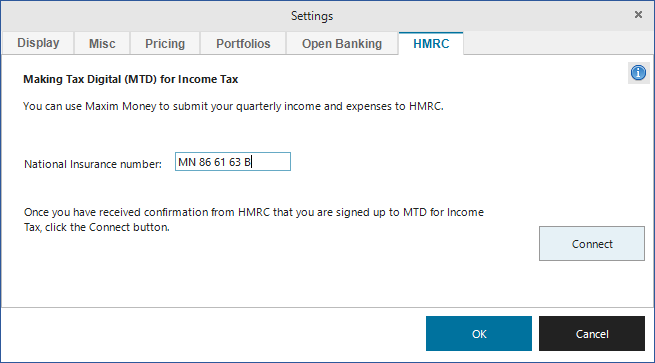
Task: Click the Making Tax Digital heading
Action: coord(130,79)
